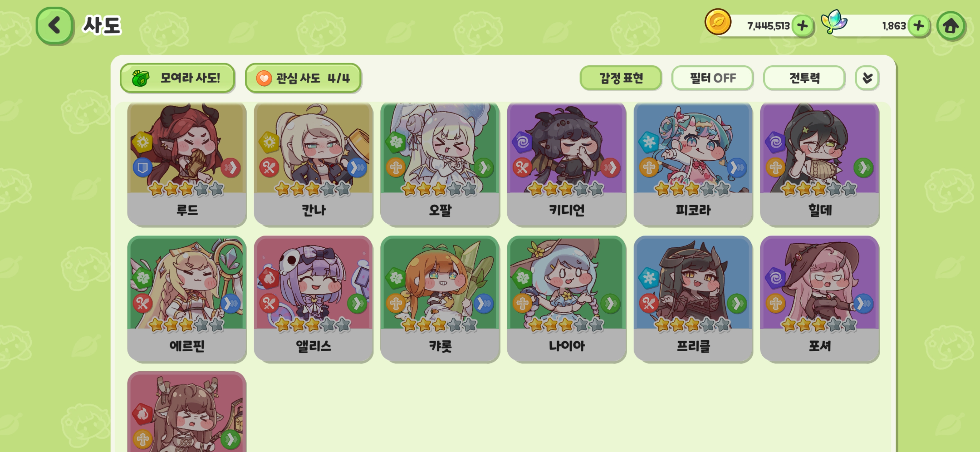Click the fire element icon on 앨리스
Screen dimensions: 980x452
click(269, 278)
